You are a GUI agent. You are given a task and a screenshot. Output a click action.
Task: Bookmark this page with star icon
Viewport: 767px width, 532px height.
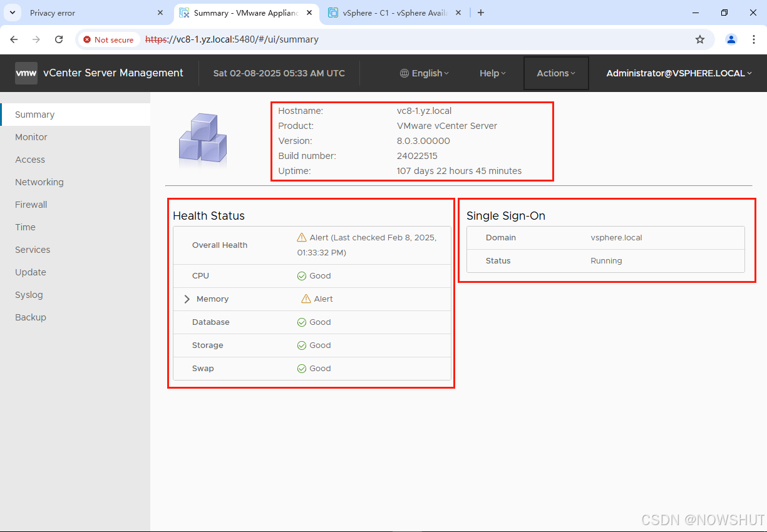[700, 39]
